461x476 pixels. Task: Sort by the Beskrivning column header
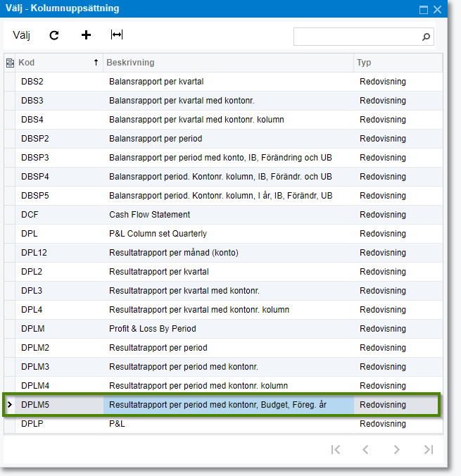pos(225,63)
